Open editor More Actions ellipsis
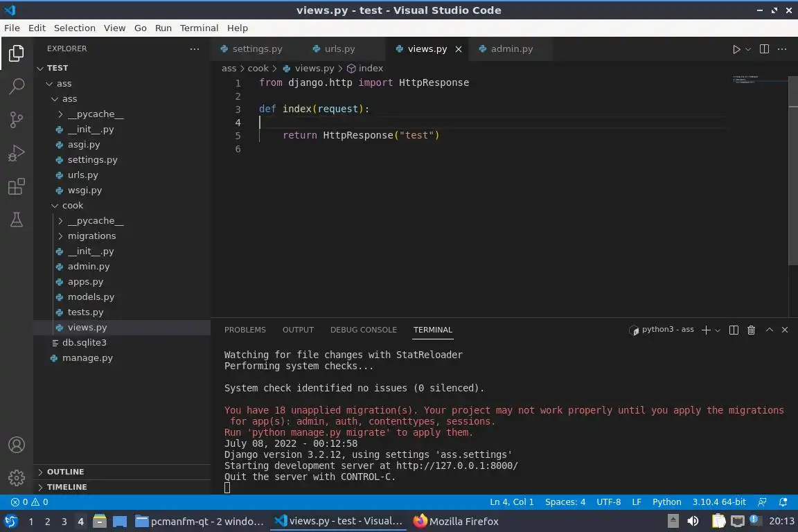Screen dimensions: 798x532 (782, 49)
